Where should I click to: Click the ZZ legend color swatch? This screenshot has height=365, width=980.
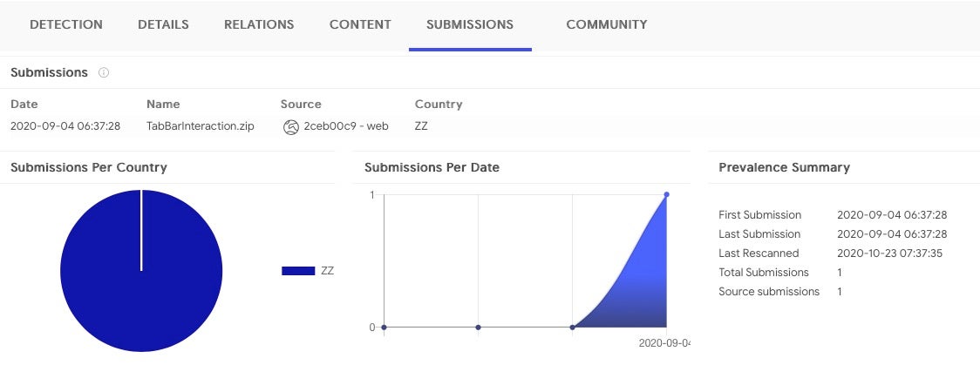pyautogui.click(x=298, y=271)
